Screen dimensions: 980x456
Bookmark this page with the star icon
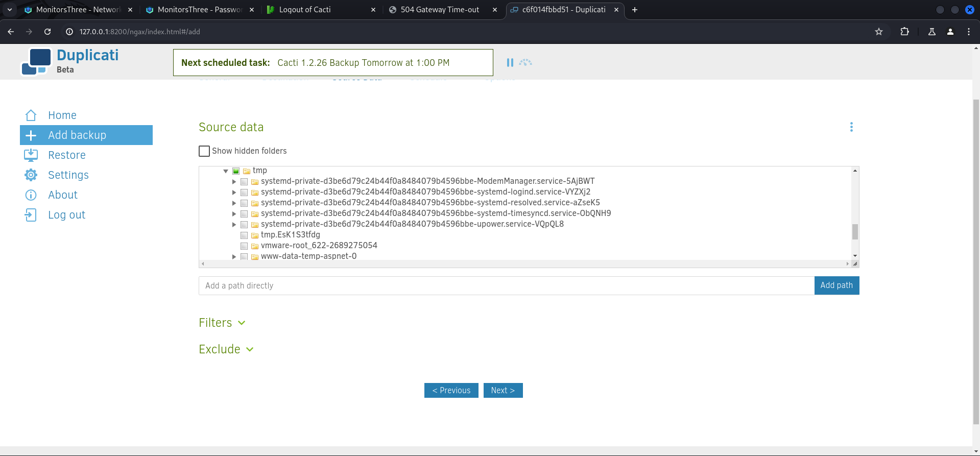pyautogui.click(x=878, y=32)
